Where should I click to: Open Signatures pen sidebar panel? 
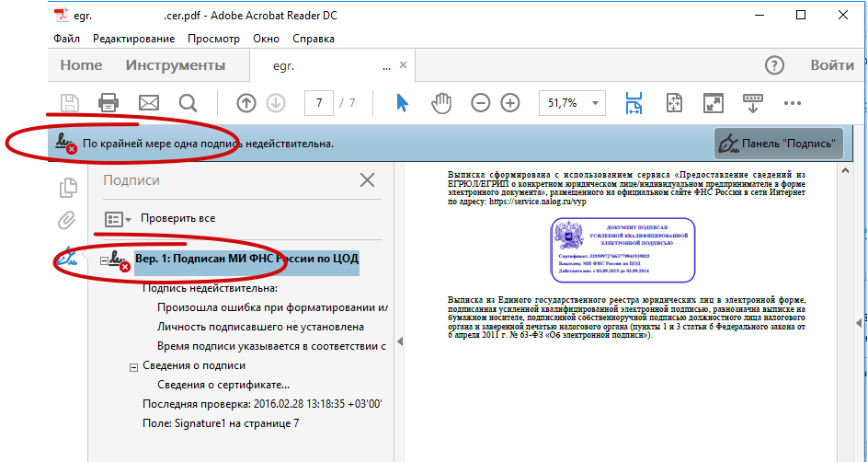[69, 258]
